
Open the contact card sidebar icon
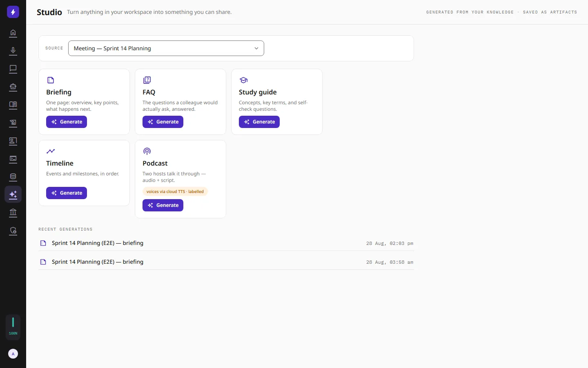pyautogui.click(x=13, y=141)
